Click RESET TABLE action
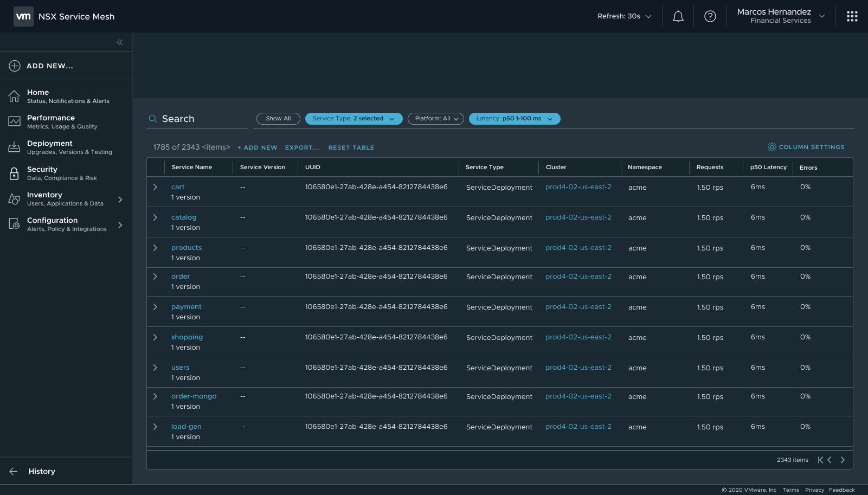This screenshot has height=495, width=868. (x=351, y=147)
